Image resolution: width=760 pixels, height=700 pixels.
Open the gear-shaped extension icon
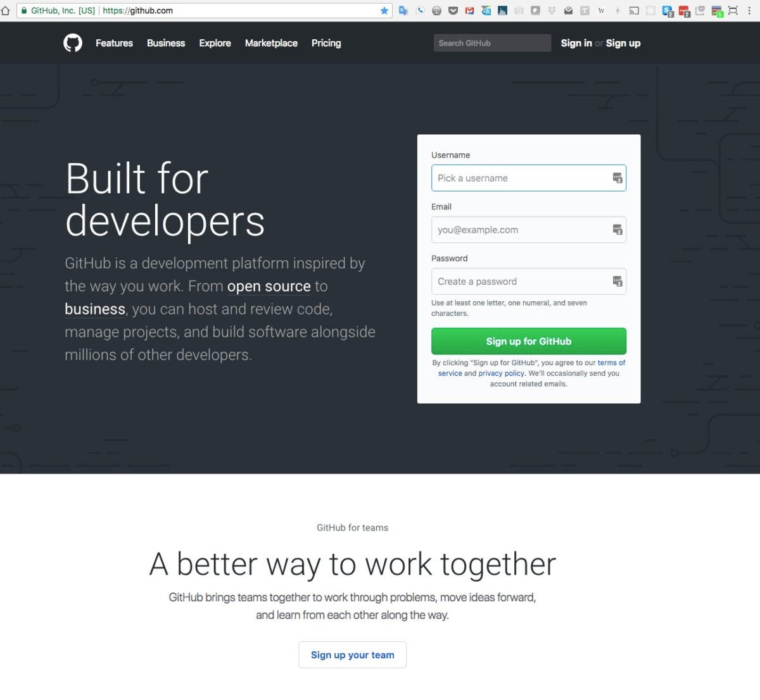tap(436, 11)
